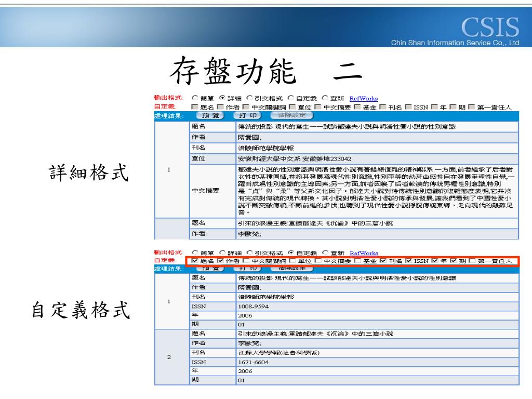The height and width of the screenshot is (399, 532).
Task: Tick 第一責任人 checkbox in 自定義格式 screenshot
Action: pyautogui.click(x=472, y=261)
